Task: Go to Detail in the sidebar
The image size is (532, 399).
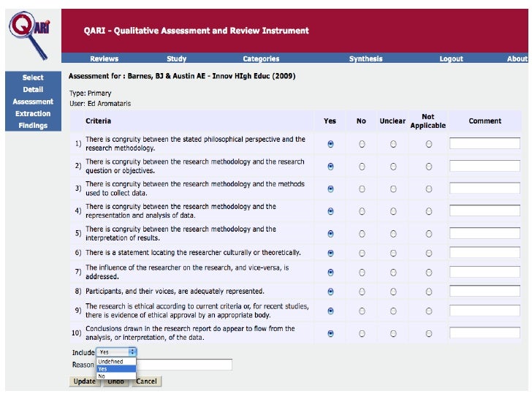Action: click(33, 90)
